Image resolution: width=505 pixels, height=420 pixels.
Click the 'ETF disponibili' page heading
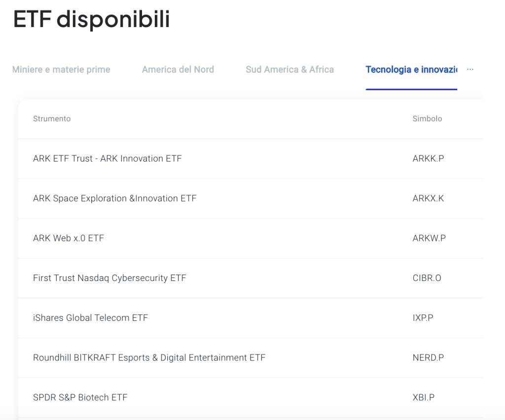coord(91,20)
